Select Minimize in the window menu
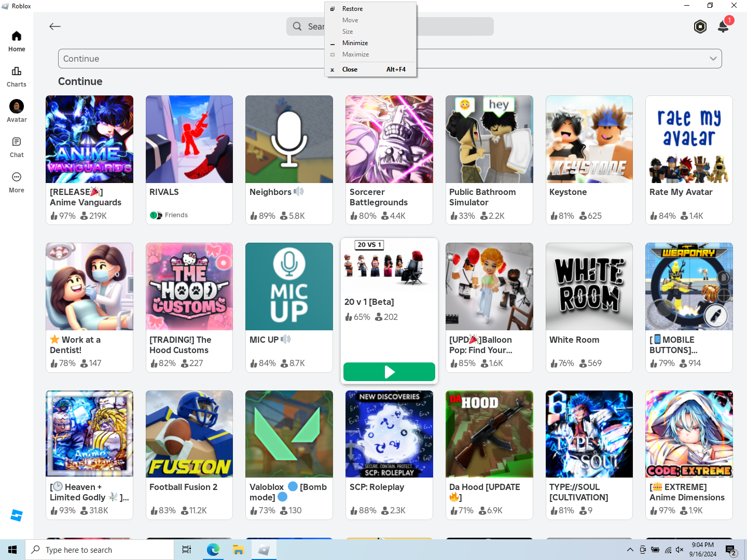Screen dimensions: 747x560 (370, 43)
